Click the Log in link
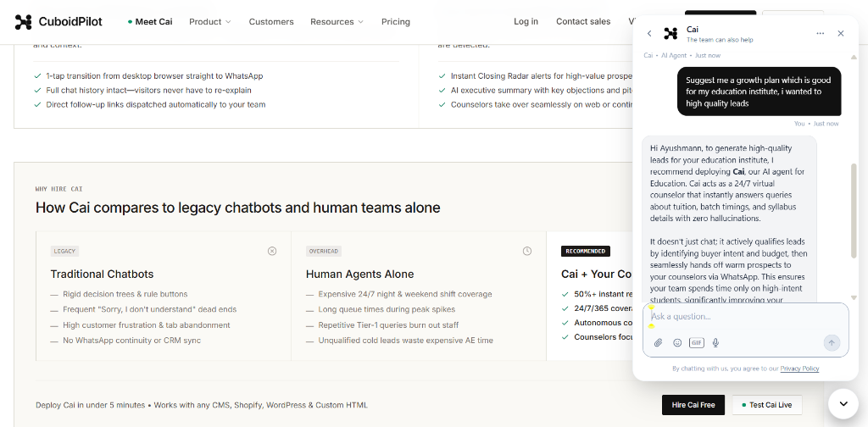The image size is (868, 427). click(526, 21)
